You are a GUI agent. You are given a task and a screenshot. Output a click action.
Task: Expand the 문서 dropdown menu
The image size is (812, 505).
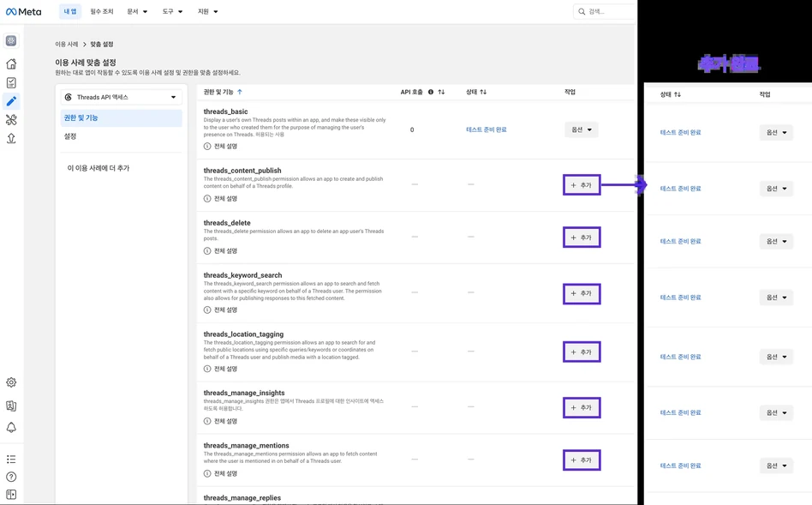137,11
